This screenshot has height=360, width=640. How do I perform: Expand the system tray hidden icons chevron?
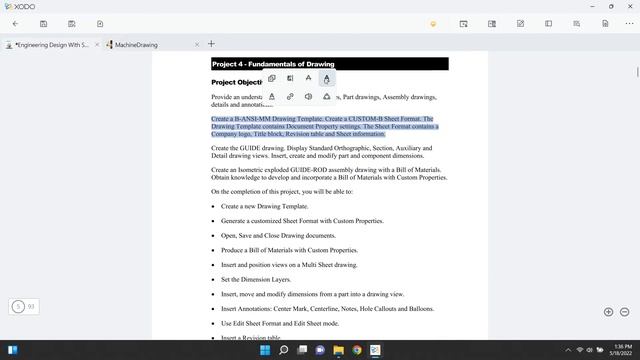click(x=568, y=350)
